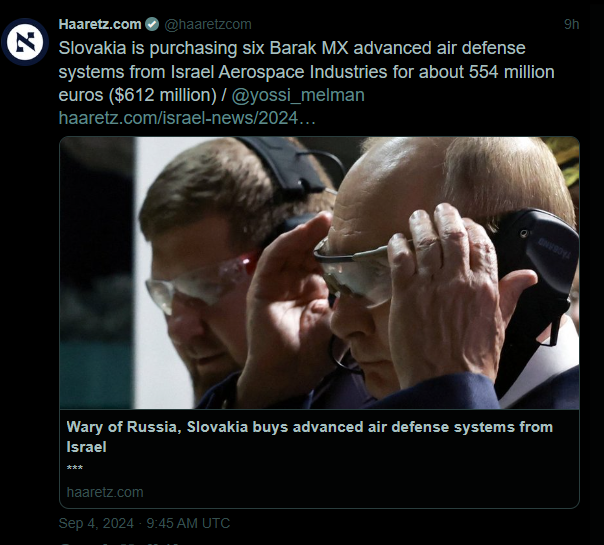The height and width of the screenshot is (545, 604).
Task: Follow the haaretz.com/israel-news/2024… article URL
Action: pos(187,118)
